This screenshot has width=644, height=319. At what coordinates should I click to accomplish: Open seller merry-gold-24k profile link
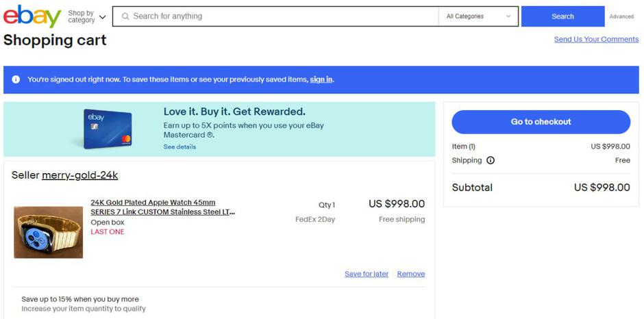79,175
